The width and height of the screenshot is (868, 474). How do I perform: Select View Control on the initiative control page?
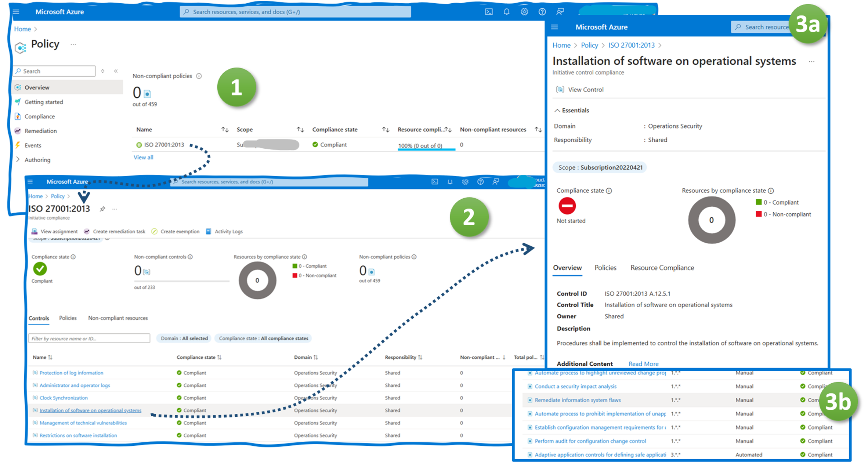pos(585,89)
